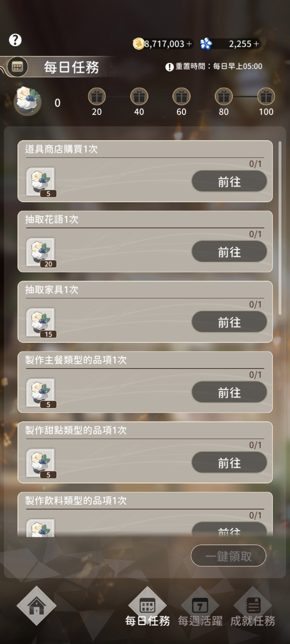This screenshot has height=644, width=290.
Task: Go to the 製作甜點類型 task
Action: [x=229, y=462]
